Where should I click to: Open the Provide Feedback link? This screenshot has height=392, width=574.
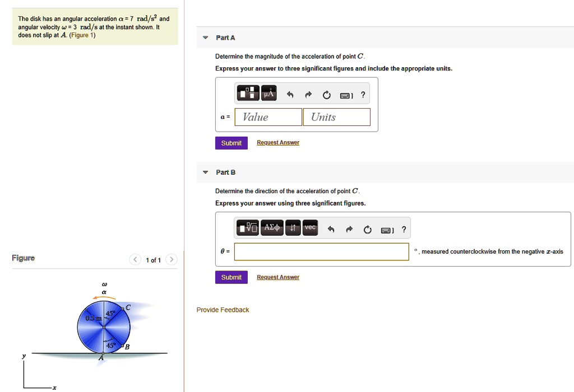[x=223, y=309]
